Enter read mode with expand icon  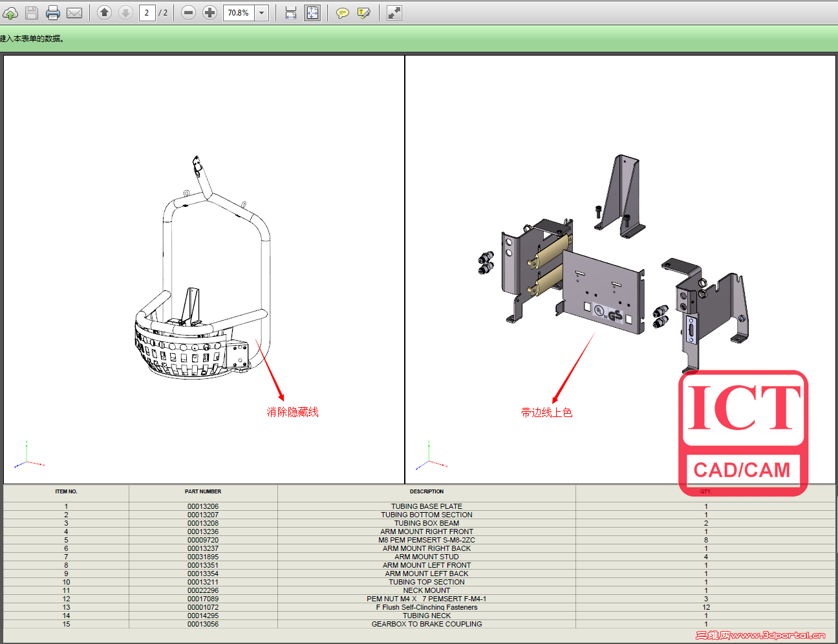point(394,13)
